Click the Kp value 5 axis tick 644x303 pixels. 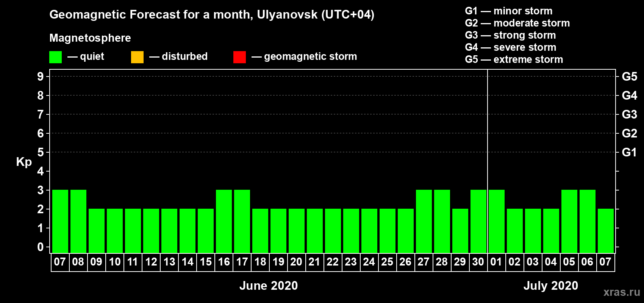pos(41,152)
